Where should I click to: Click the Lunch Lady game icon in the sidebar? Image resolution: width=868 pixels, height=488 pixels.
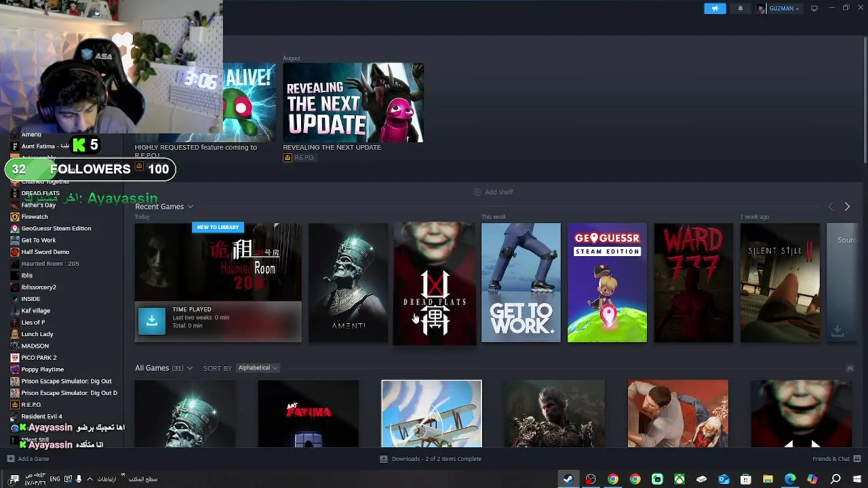(15, 334)
